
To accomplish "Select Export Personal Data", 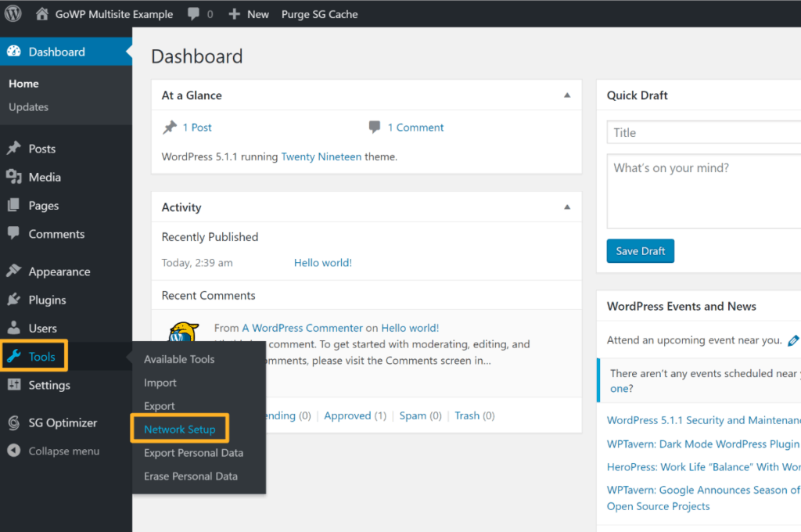I will (194, 453).
